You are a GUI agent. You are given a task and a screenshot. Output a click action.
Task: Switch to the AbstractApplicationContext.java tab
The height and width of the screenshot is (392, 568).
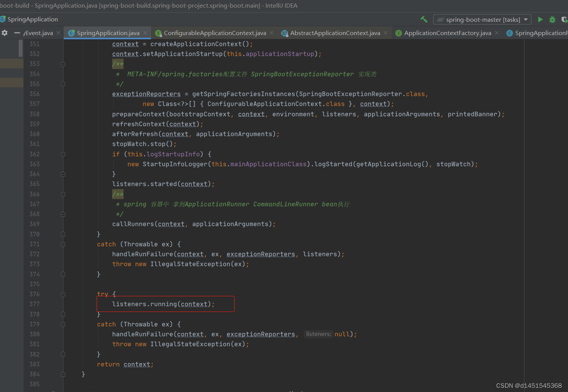335,33
